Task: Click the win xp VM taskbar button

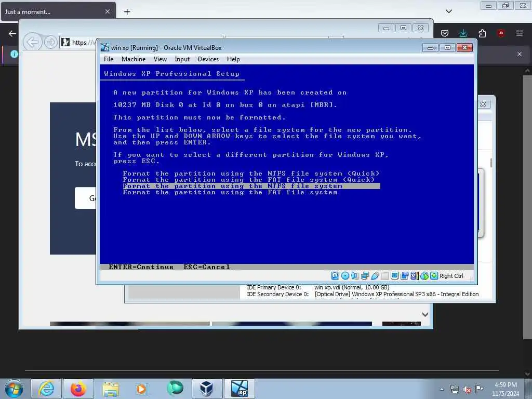Action: point(240,389)
